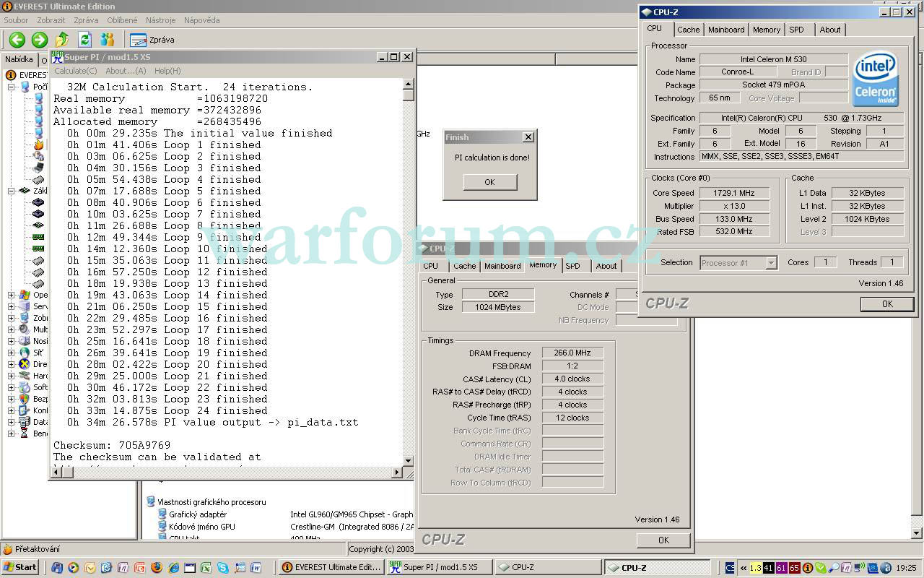924x578 pixels.
Task: Open the Oblíbené menu in EVEREST
Action: (x=122, y=20)
